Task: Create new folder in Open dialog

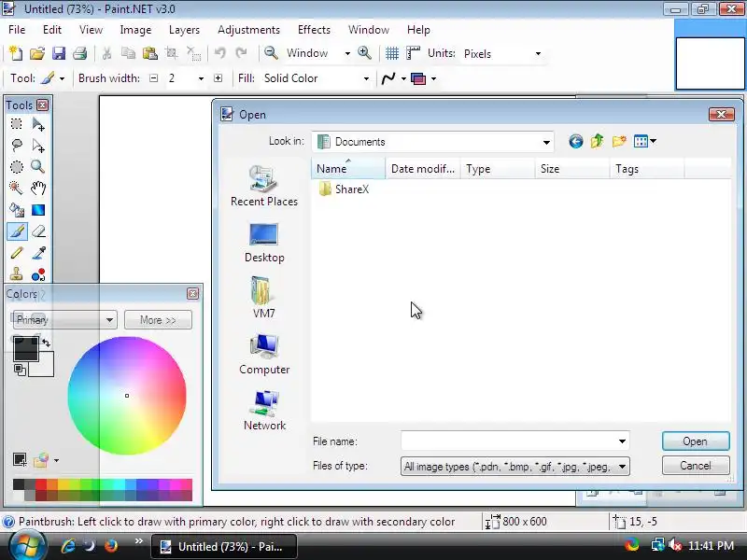Action: tap(619, 142)
